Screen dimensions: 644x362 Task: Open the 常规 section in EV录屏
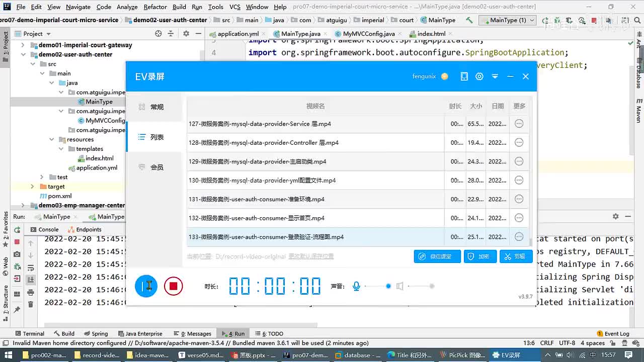(154, 107)
